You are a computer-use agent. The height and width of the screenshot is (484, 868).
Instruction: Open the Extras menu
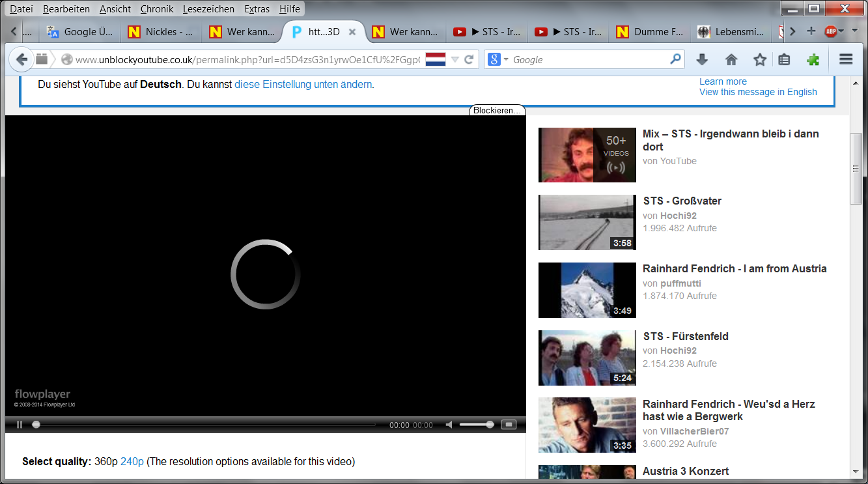pos(257,9)
